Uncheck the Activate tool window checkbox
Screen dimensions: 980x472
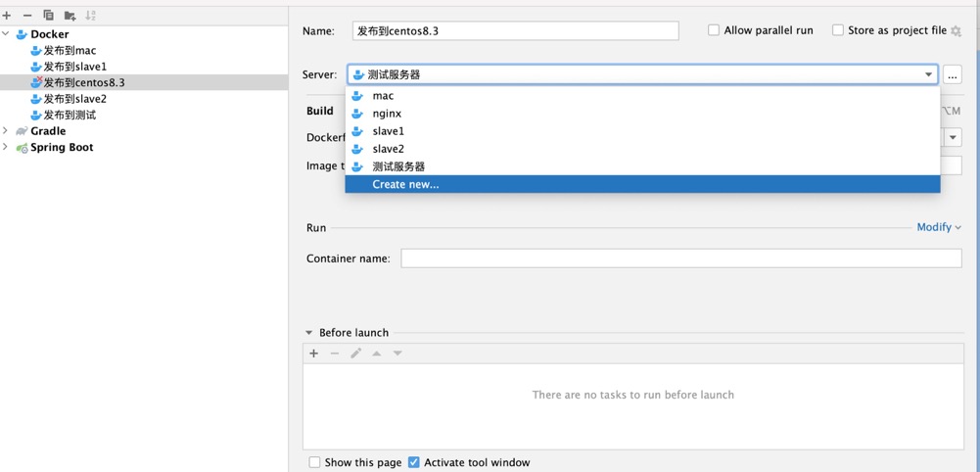[414, 462]
